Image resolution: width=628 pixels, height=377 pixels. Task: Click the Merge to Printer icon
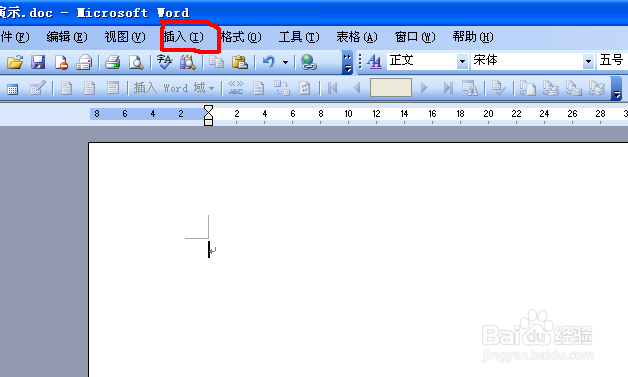click(x=551, y=88)
